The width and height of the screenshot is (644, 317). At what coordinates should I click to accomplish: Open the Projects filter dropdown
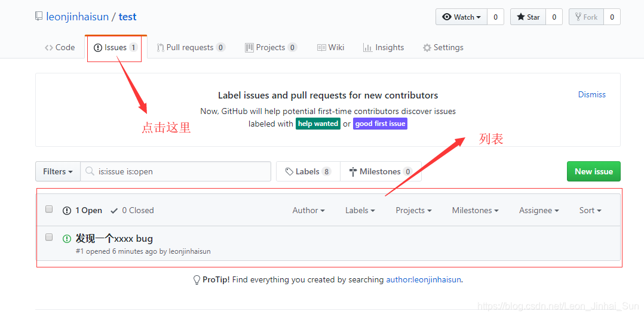pos(413,210)
